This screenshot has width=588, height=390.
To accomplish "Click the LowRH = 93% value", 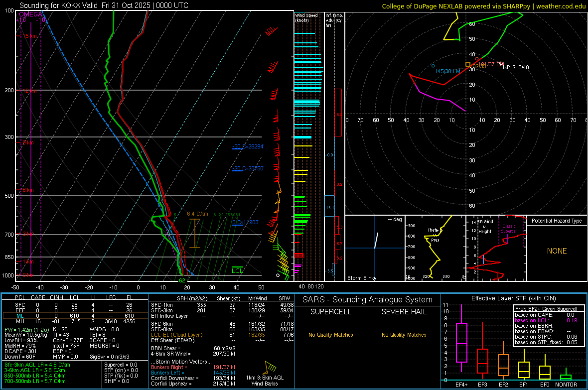I will [21, 341].
